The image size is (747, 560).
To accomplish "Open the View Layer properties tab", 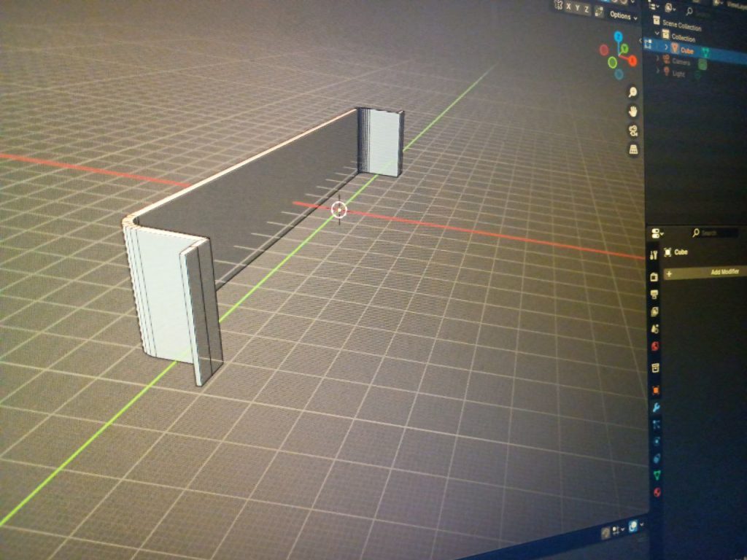I will tap(654, 311).
